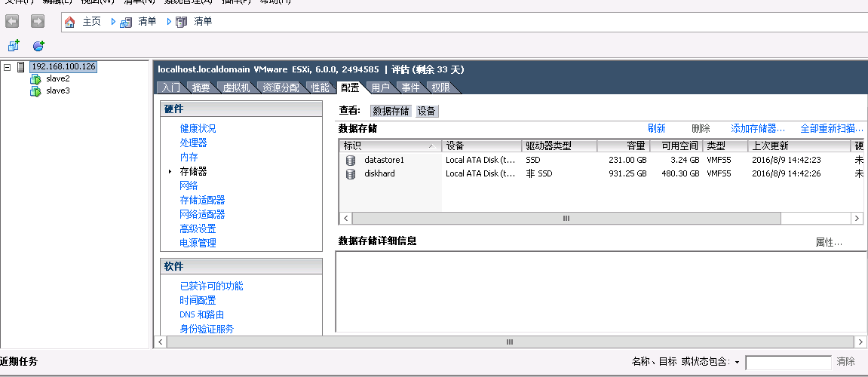The image size is (868, 377).
Task: Open 已获许可的功能 software setting
Action: coord(211,287)
